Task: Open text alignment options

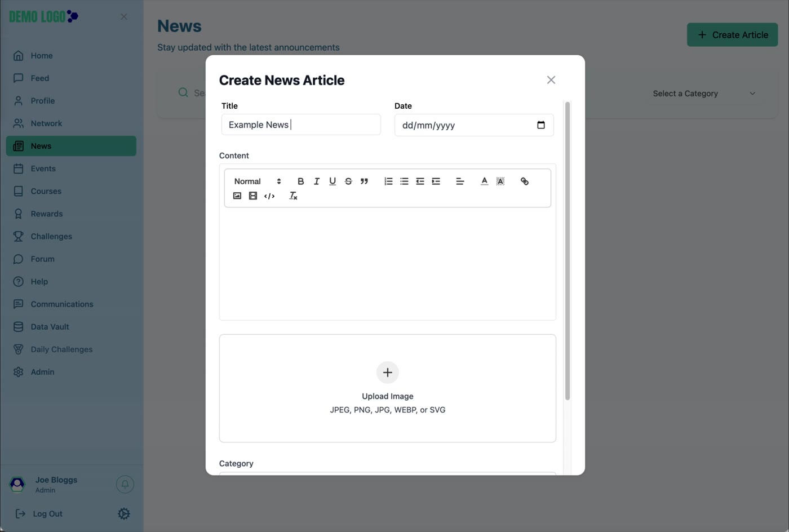Action: 460,181
